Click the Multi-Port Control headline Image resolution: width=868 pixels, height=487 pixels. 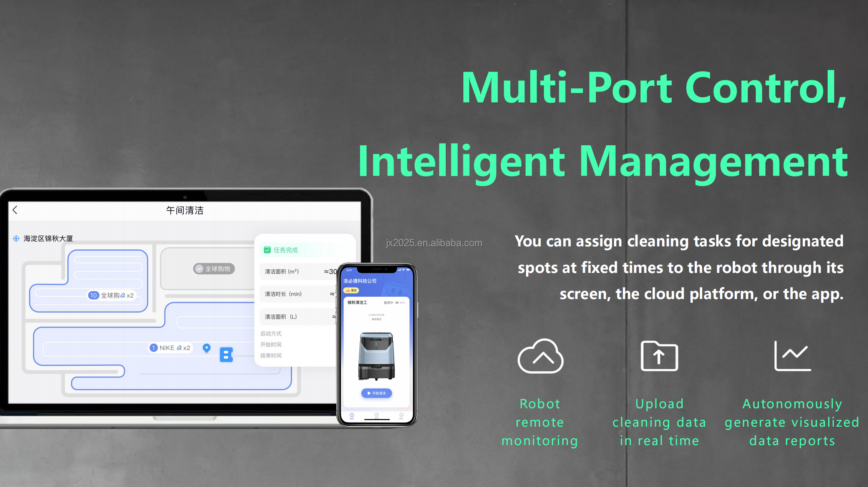654,88
